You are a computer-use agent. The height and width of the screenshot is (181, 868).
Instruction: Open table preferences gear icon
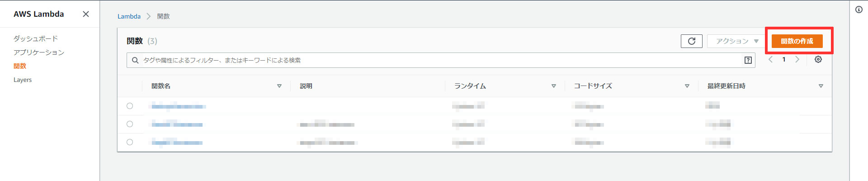(x=818, y=60)
